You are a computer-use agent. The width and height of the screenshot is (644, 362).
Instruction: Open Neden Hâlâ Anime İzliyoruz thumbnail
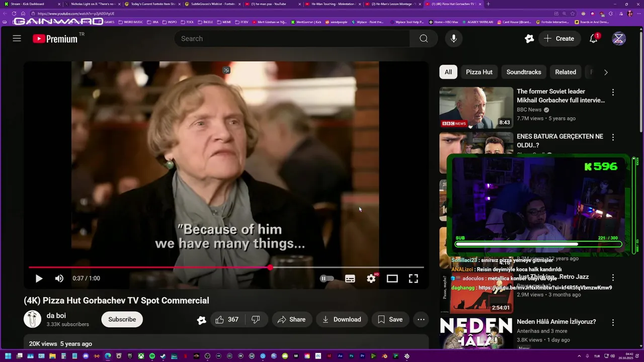point(476,333)
